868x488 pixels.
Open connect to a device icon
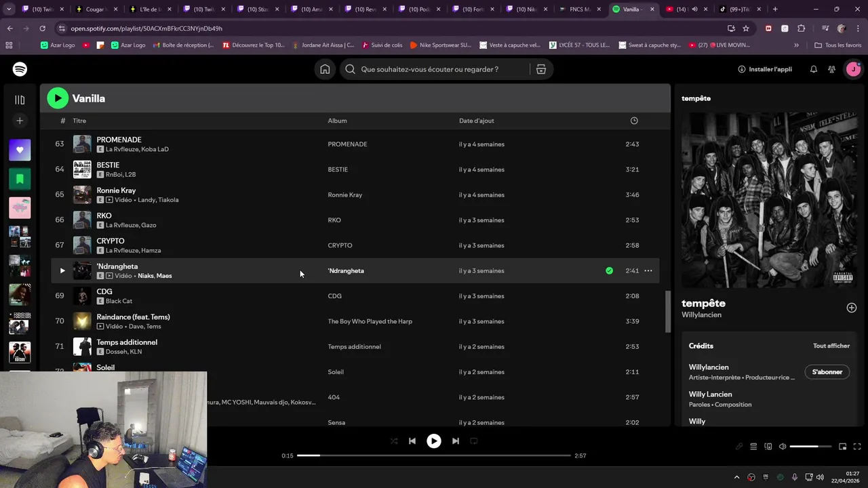pyautogui.click(x=768, y=447)
